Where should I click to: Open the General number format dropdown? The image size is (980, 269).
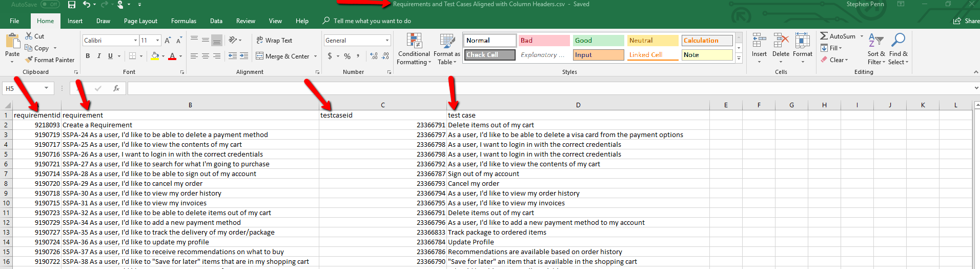[387, 41]
